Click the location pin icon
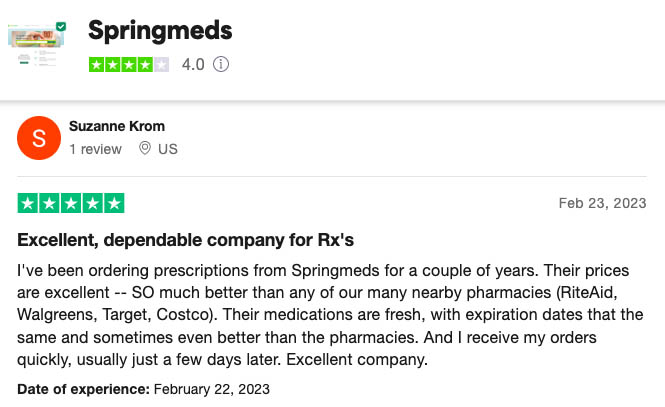This screenshot has width=665, height=407. (145, 148)
